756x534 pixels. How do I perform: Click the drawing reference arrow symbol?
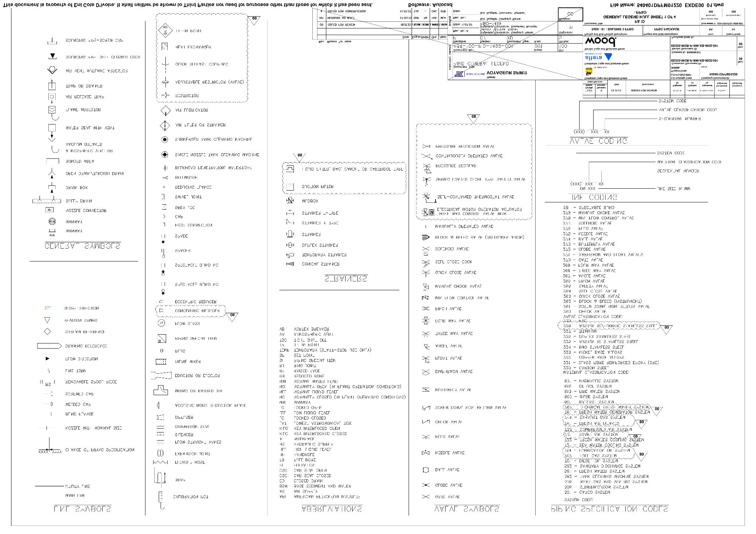pyautogui.click(x=49, y=346)
